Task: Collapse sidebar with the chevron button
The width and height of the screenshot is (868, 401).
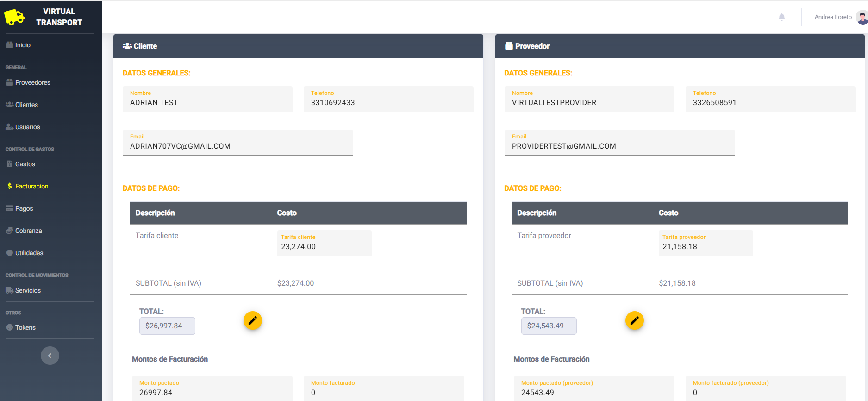Action: [50, 356]
